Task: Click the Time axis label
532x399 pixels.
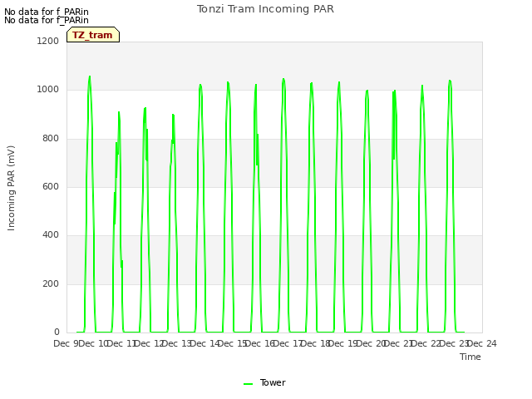Action: coord(470,357)
